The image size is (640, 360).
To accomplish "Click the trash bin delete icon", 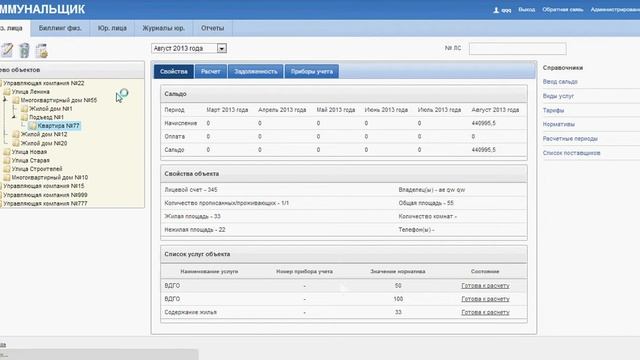I will [x=24, y=50].
